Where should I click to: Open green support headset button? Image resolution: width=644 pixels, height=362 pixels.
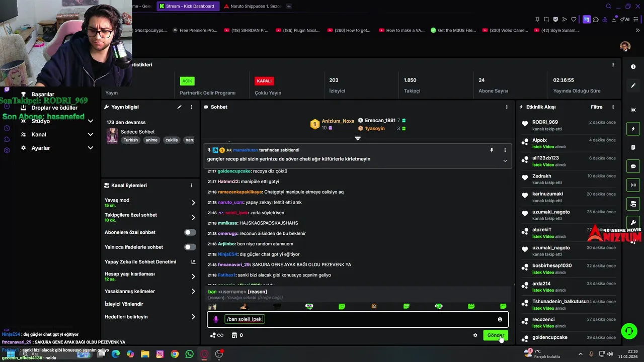(x=629, y=331)
